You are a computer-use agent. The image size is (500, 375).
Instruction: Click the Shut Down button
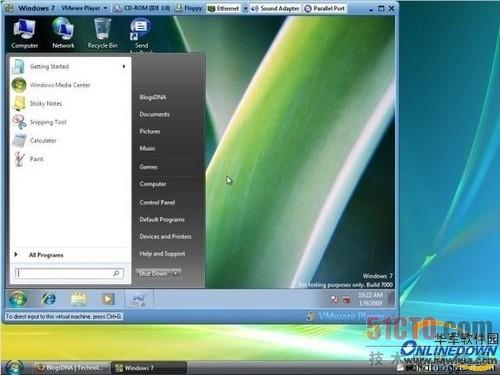153,273
